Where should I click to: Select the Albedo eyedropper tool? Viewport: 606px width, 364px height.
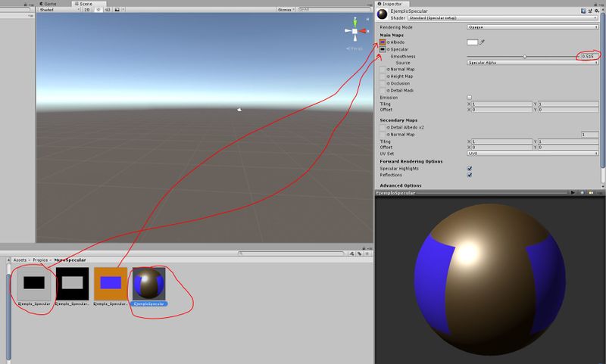(x=482, y=42)
